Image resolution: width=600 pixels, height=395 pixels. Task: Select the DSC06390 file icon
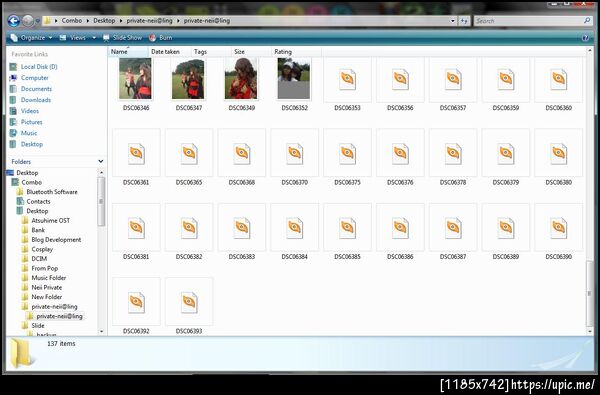click(x=559, y=229)
